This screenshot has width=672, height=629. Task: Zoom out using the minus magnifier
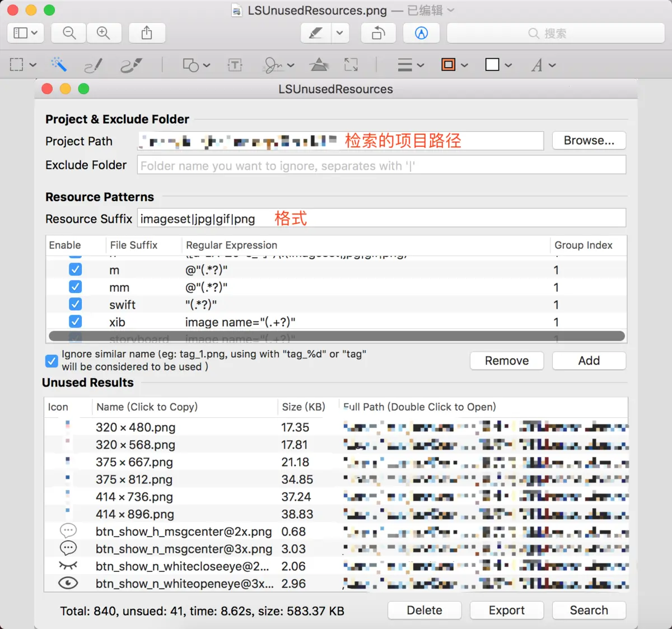pos(69,33)
